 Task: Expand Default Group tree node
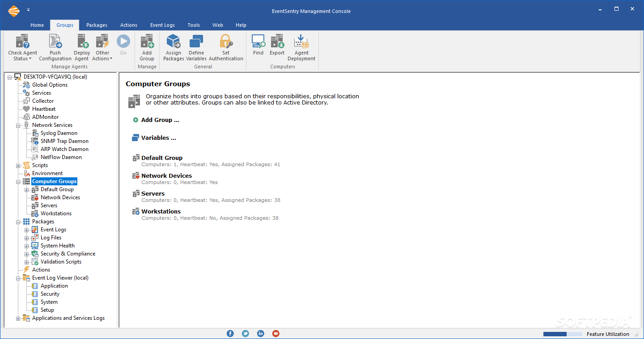[27, 190]
